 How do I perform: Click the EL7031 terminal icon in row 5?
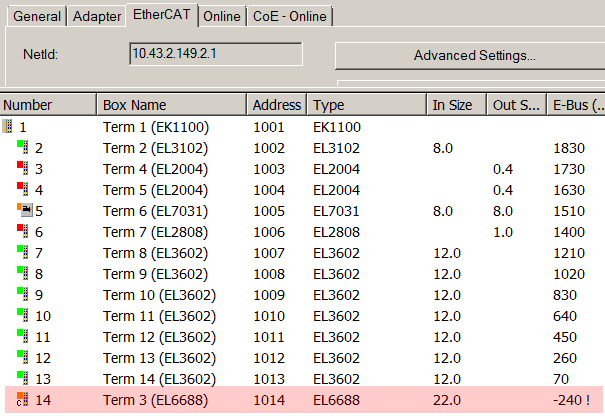pyautogui.click(x=24, y=211)
